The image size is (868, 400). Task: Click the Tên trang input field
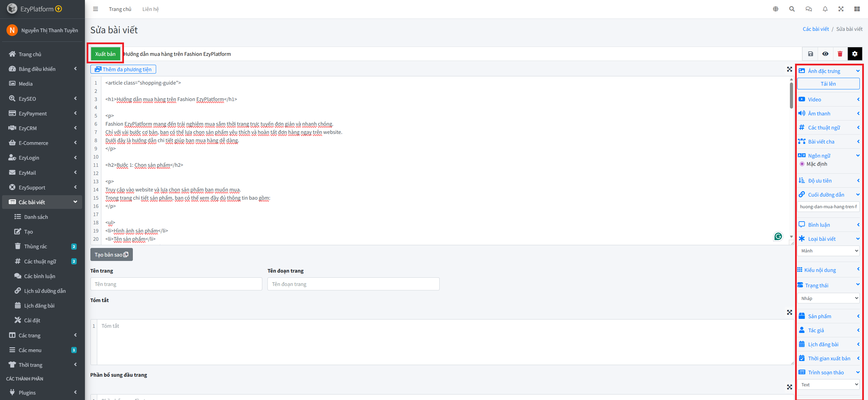176,284
